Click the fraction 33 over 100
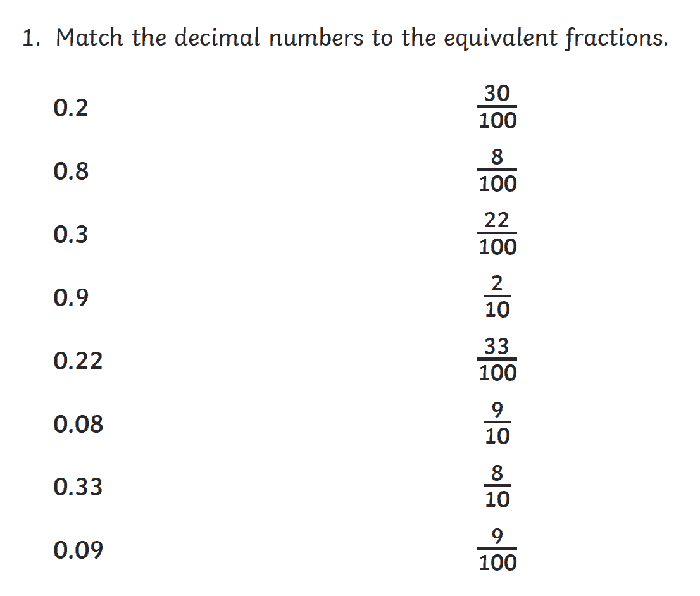 497,360
